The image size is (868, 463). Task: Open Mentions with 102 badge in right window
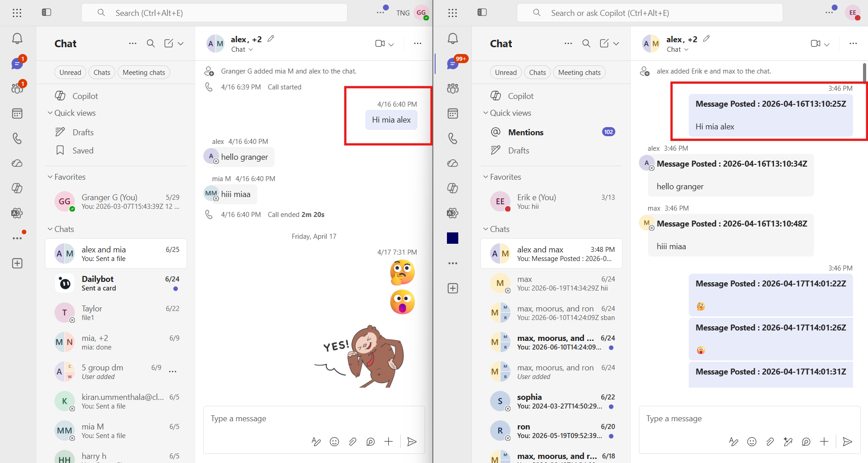551,132
